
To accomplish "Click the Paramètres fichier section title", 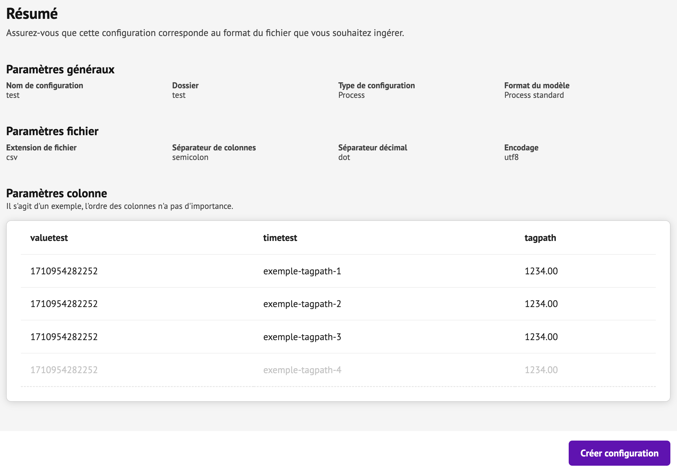I will (52, 131).
